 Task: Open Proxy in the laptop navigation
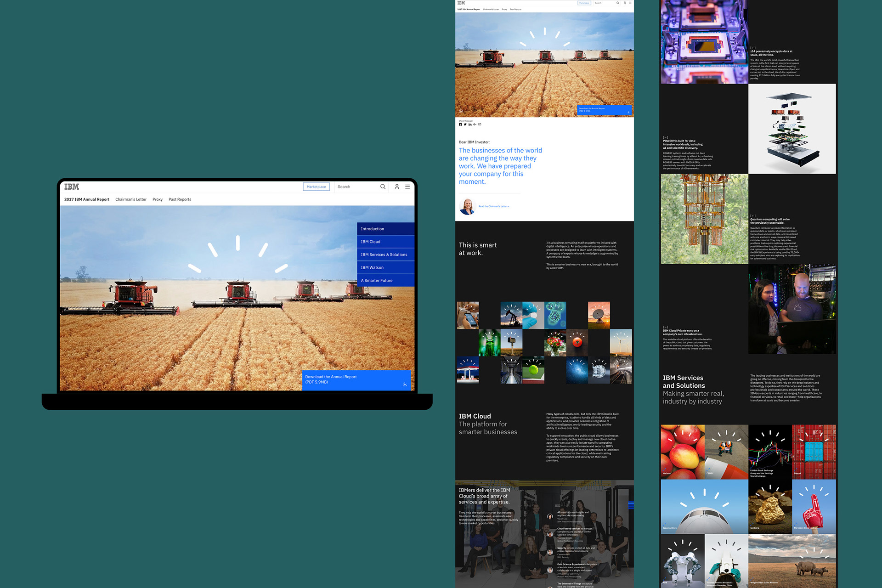tap(158, 199)
